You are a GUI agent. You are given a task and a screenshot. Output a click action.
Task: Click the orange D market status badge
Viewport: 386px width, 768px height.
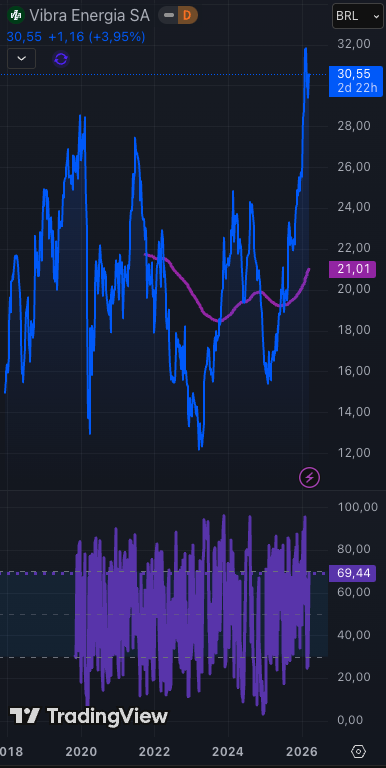click(187, 16)
